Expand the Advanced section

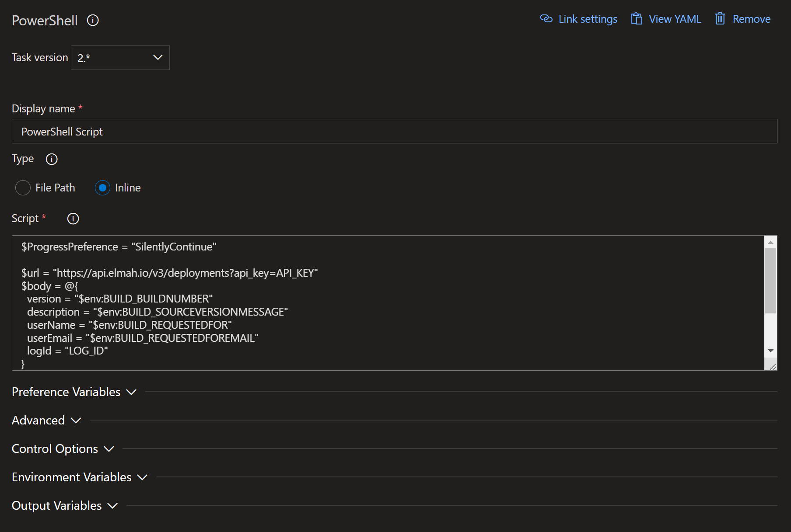tap(46, 421)
